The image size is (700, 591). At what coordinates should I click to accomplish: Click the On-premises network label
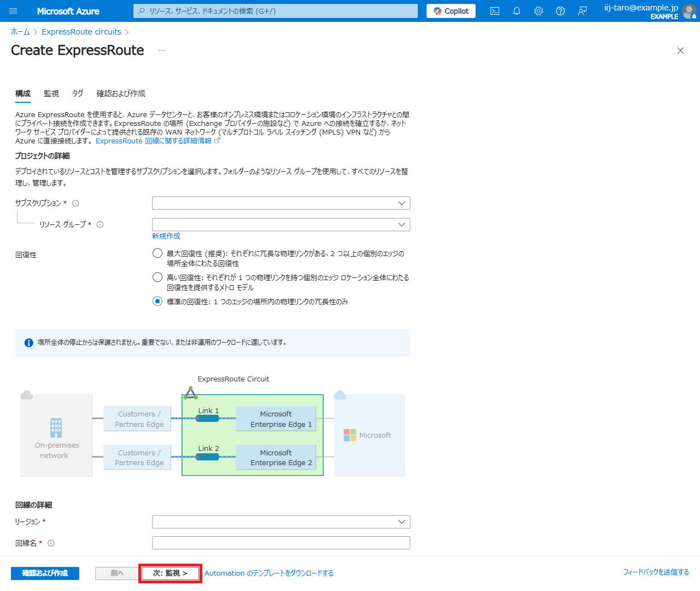(57, 450)
